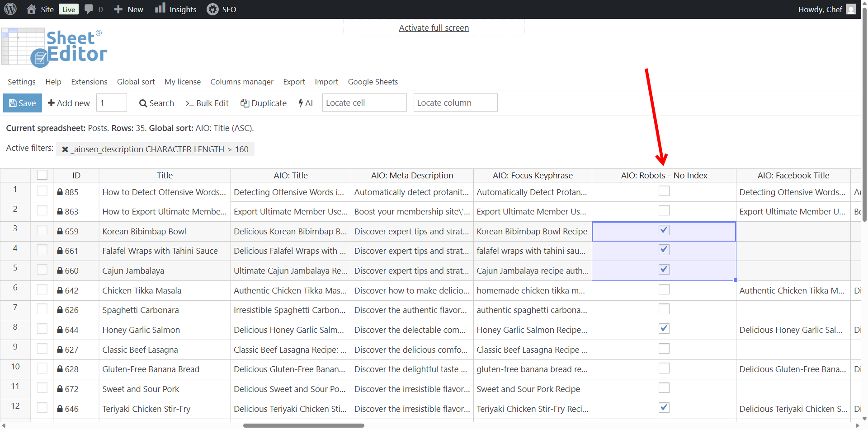This screenshot has height=429, width=868.
Task: Uncheck No Index for Teriyaki Chicken Stir-Fry
Action: pyautogui.click(x=664, y=408)
